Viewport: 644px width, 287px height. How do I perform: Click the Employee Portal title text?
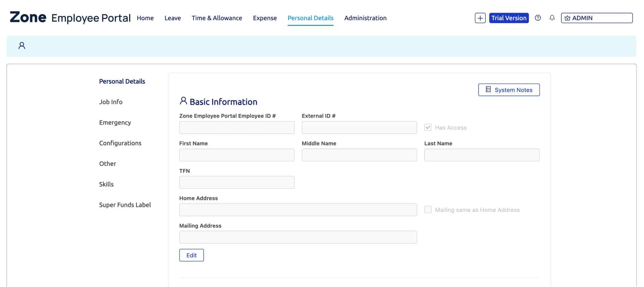[x=91, y=18]
